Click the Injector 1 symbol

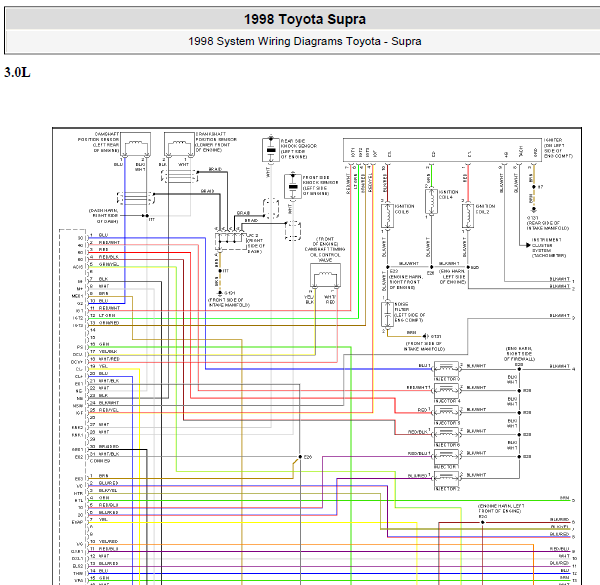point(446,456)
